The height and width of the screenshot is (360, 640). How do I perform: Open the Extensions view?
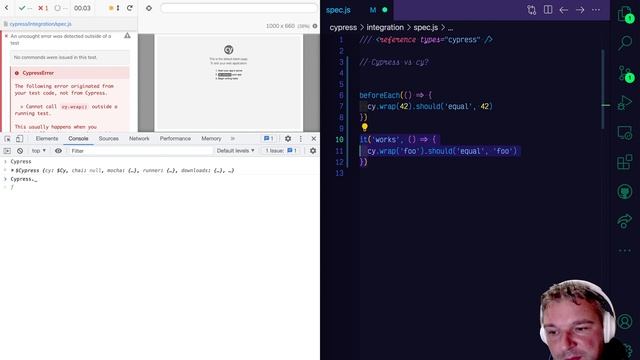(625, 162)
